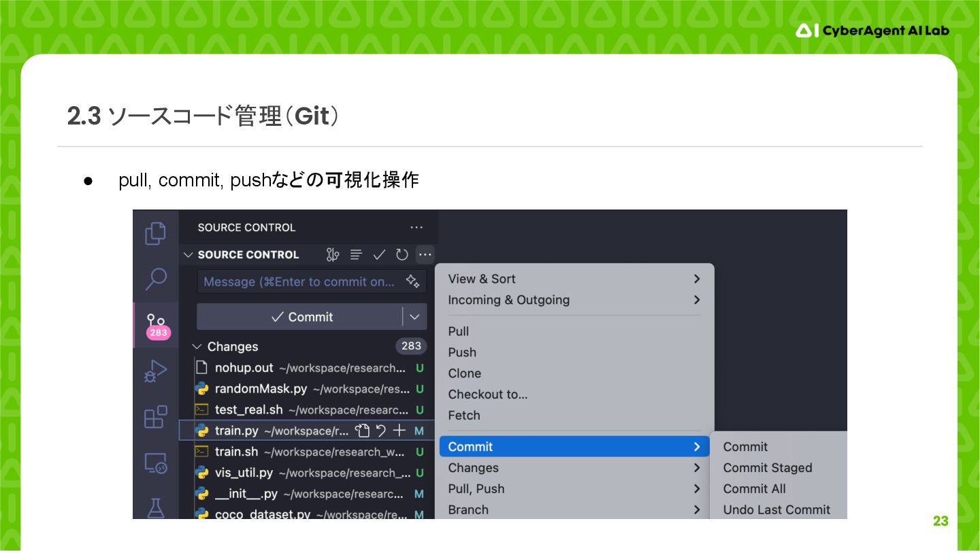Collapse the Changes group chevron

197,346
